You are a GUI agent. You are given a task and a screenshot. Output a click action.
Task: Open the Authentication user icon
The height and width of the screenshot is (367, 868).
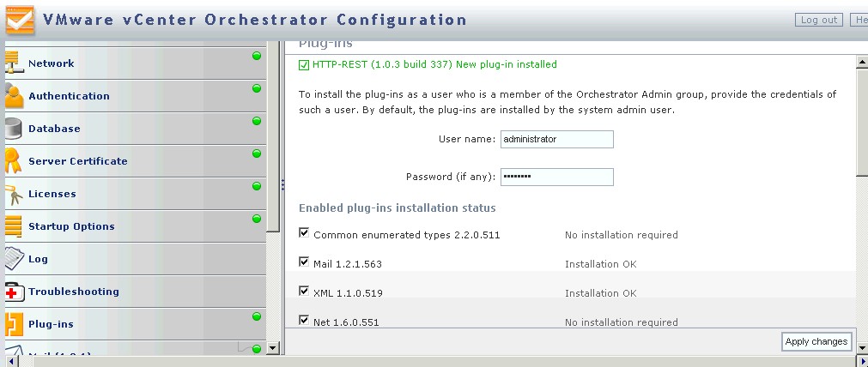(x=14, y=96)
